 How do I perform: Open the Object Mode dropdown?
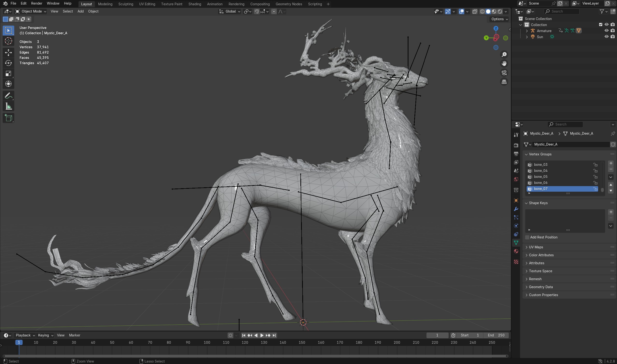coord(31,11)
